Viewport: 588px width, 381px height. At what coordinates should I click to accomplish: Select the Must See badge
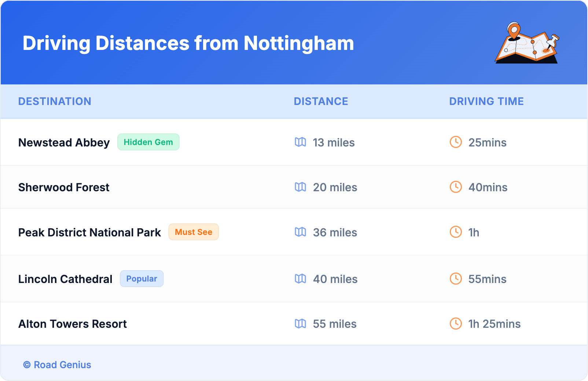(x=194, y=232)
